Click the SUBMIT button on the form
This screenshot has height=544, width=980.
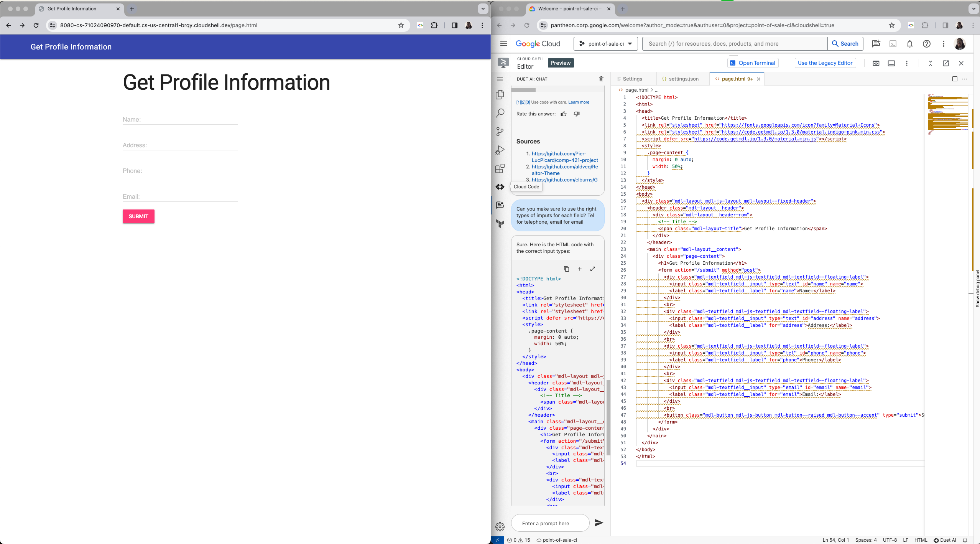pyautogui.click(x=137, y=216)
